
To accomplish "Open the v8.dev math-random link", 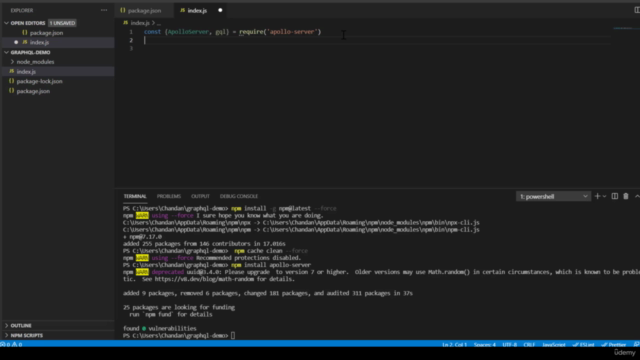I will 204,279.
